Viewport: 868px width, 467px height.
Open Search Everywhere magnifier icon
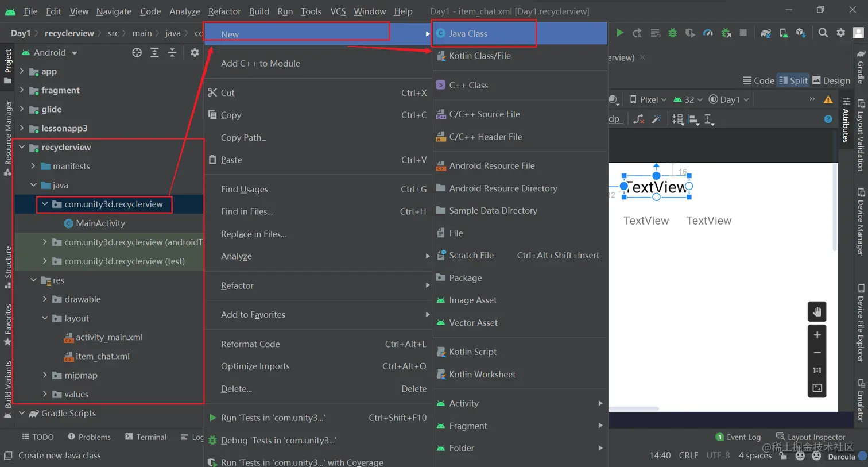[x=823, y=33]
